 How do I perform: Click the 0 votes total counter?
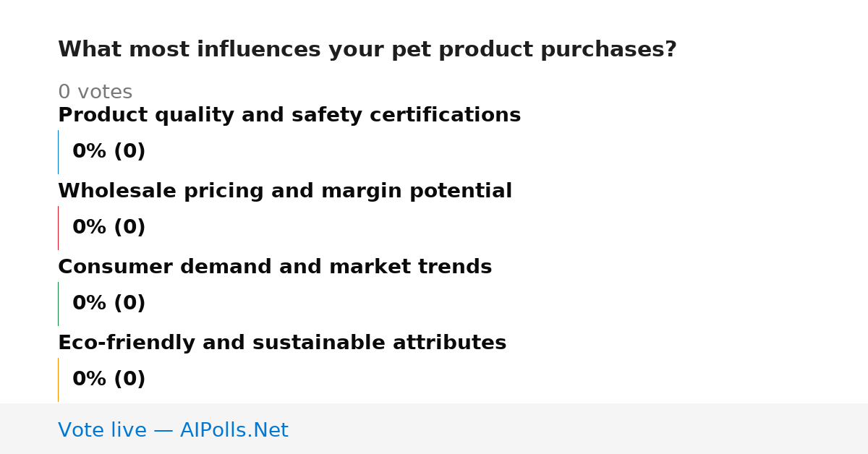(x=95, y=93)
